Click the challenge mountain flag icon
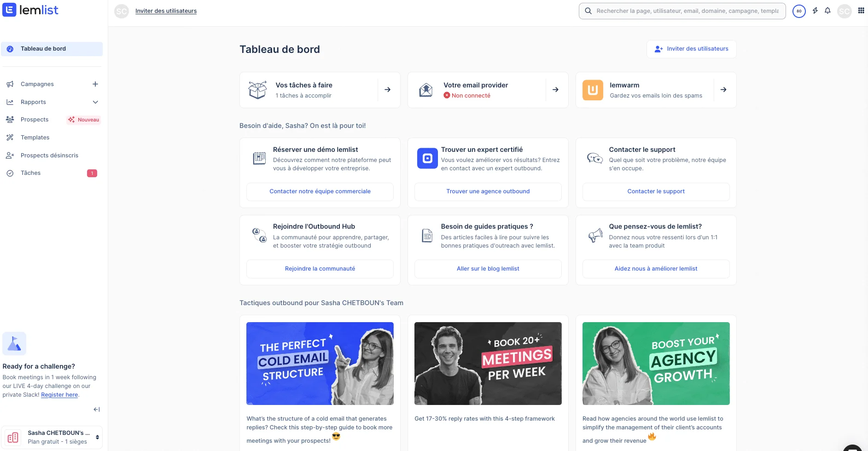This screenshot has width=868, height=451. 14,344
